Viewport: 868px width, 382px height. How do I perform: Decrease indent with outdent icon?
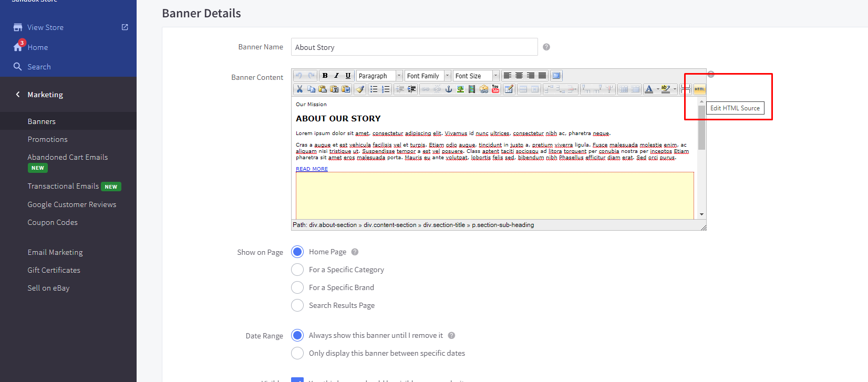400,89
